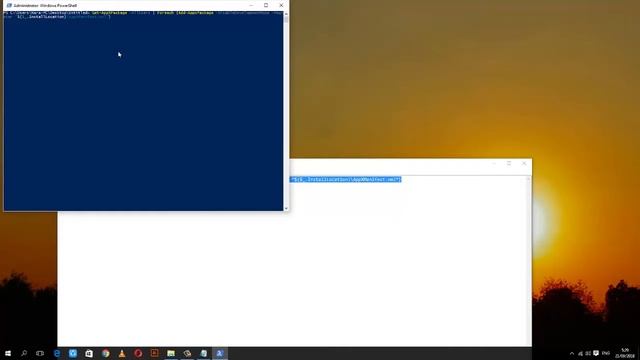Open the orange square taskbar app

[x=154, y=353]
